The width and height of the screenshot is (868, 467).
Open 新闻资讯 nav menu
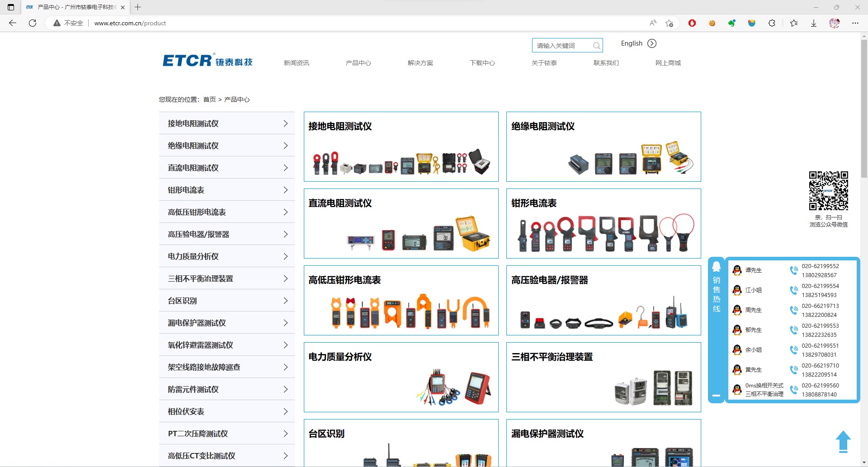point(297,63)
